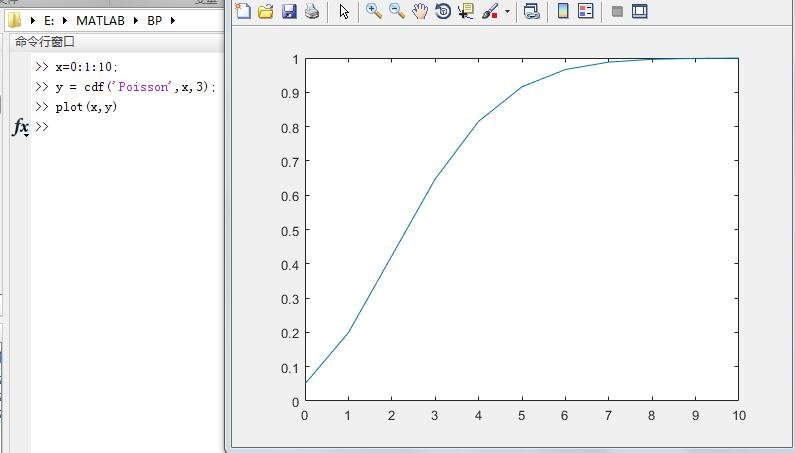The width and height of the screenshot is (795, 453).
Task: Activate the Rotate 3D tool
Action: click(443, 11)
